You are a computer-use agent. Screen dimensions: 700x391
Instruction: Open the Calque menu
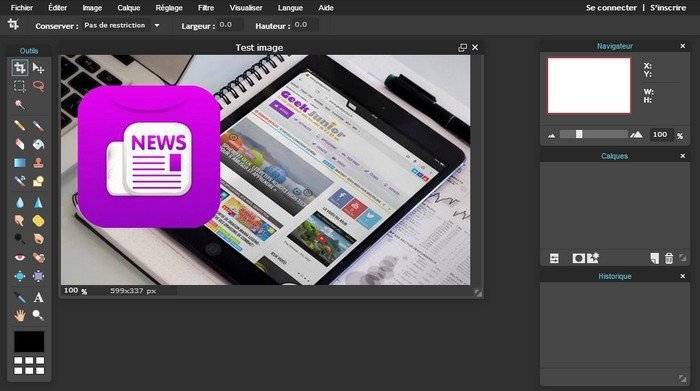(x=129, y=8)
